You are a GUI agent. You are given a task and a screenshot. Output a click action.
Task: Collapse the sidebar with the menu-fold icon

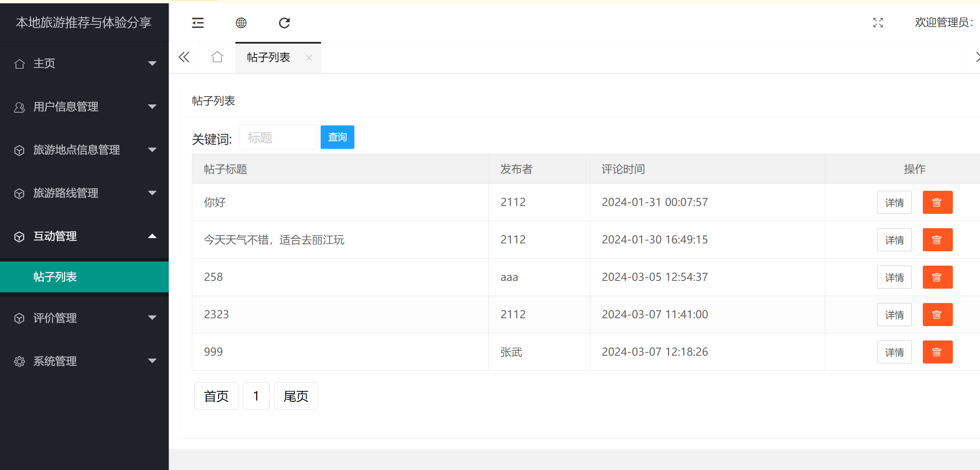(198, 23)
